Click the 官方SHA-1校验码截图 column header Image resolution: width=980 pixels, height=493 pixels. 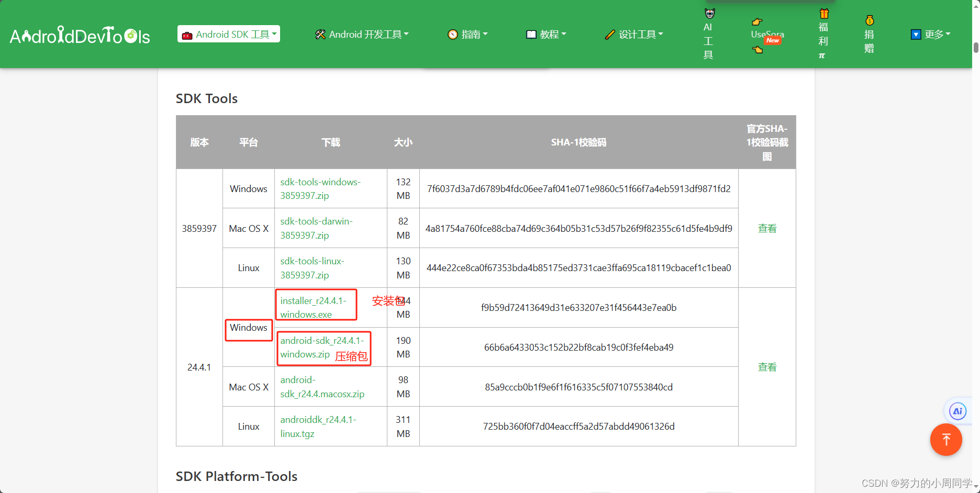(x=767, y=142)
